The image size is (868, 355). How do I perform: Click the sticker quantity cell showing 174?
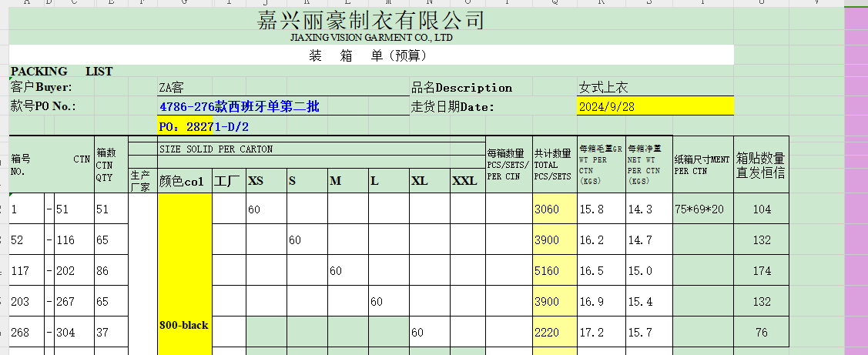coord(762,271)
